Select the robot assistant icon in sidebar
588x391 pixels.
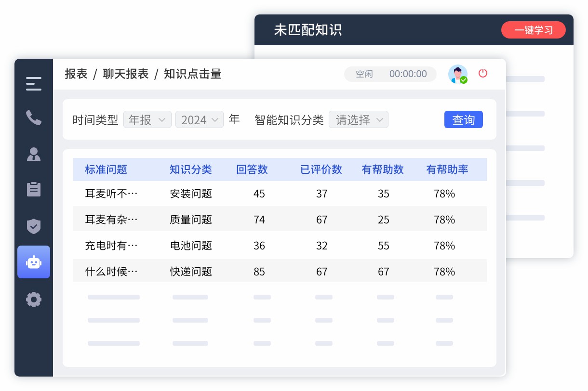33,262
